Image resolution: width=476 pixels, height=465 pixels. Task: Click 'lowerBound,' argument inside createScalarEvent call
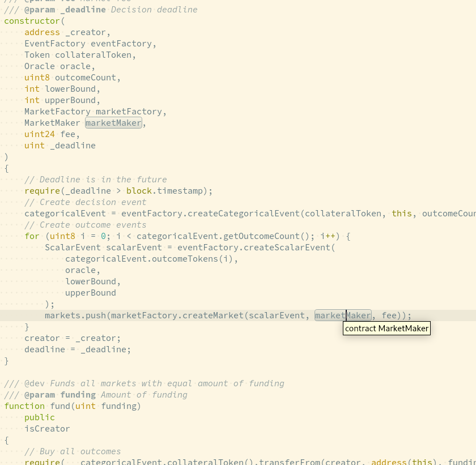(x=93, y=281)
